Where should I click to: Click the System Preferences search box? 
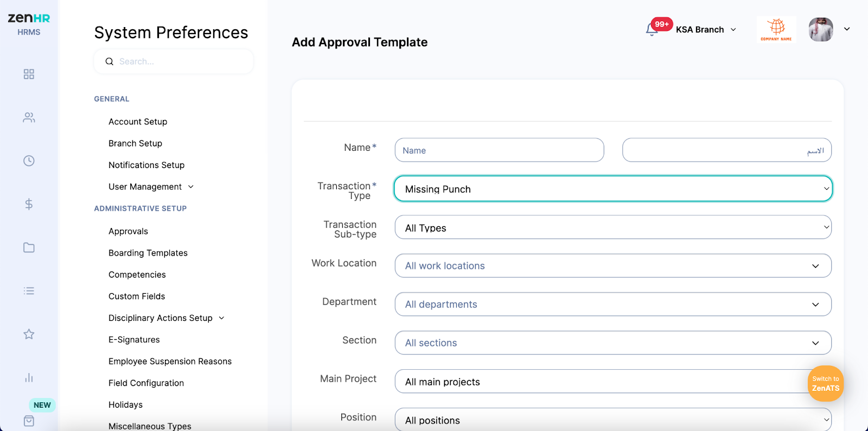click(174, 62)
